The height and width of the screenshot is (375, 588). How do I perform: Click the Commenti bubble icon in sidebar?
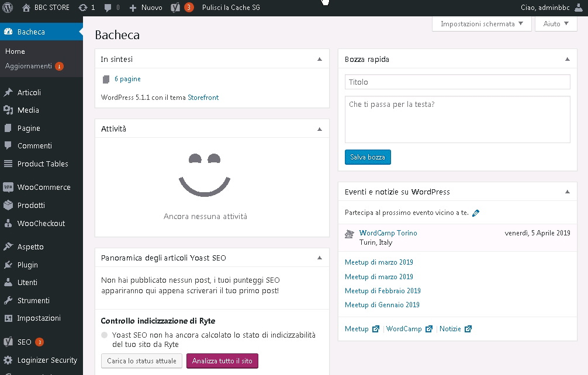coord(8,145)
